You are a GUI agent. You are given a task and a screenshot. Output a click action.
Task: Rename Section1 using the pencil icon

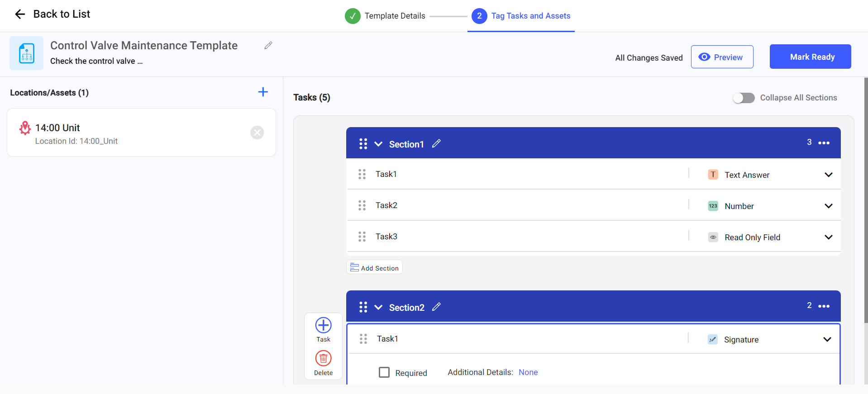[x=436, y=144]
